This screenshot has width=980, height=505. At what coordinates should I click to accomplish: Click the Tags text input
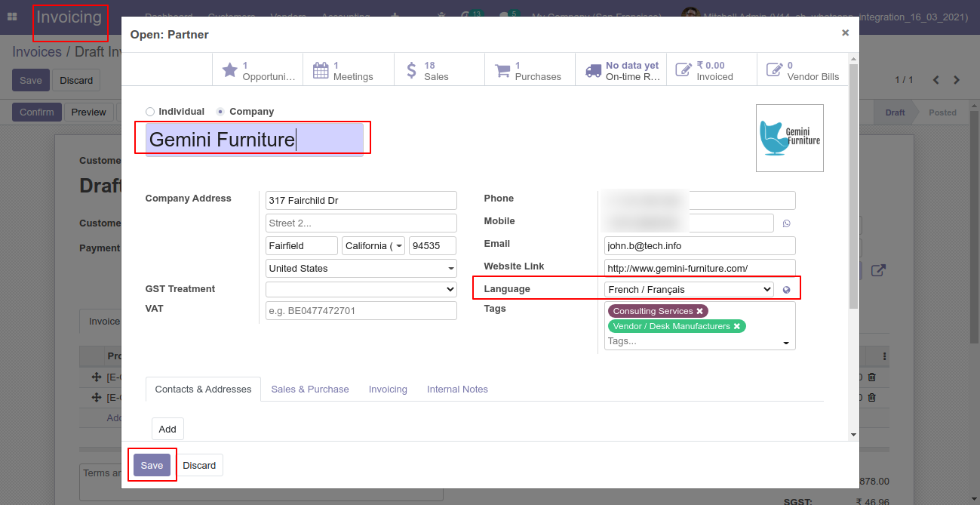click(x=693, y=341)
